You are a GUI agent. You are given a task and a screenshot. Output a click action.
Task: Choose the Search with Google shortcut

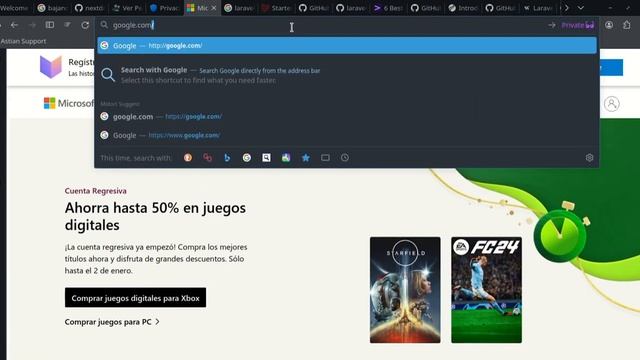pos(347,75)
